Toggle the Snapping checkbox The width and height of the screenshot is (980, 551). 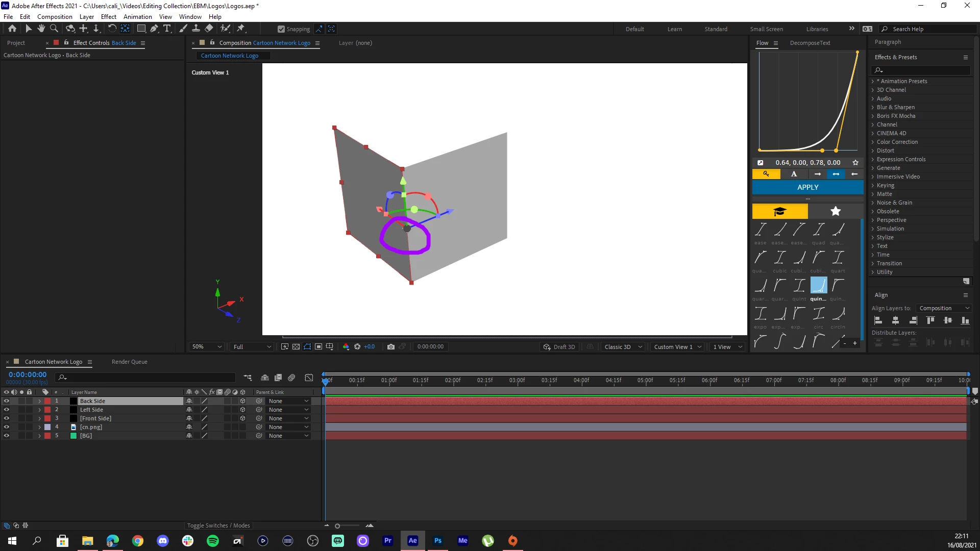click(281, 29)
